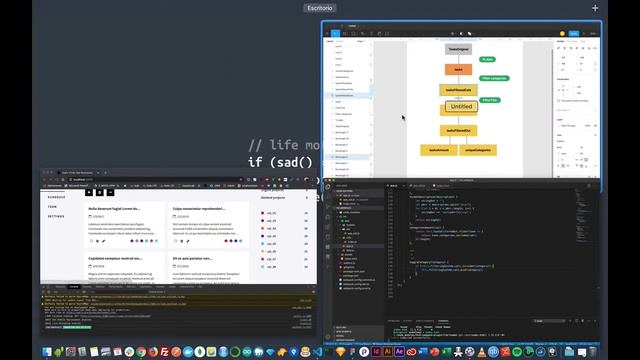Switch to Elements tab in DevTools
Viewport: 640px width, 360px height.
[x=60, y=287]
